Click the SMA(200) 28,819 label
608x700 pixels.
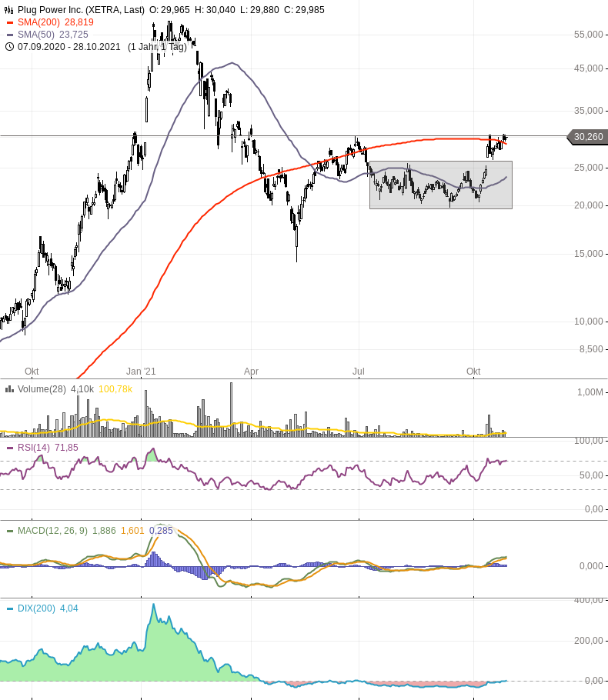click(55, 22)
